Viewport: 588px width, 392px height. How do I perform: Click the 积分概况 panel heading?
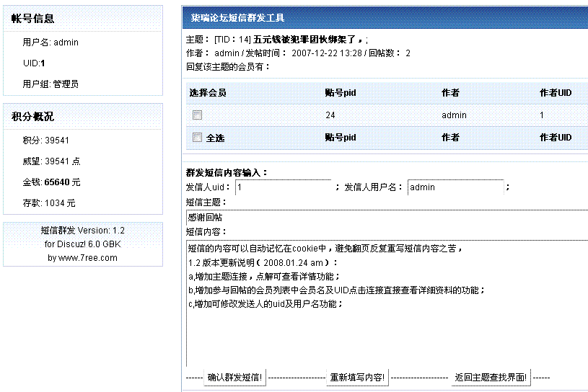coord(32,117)
